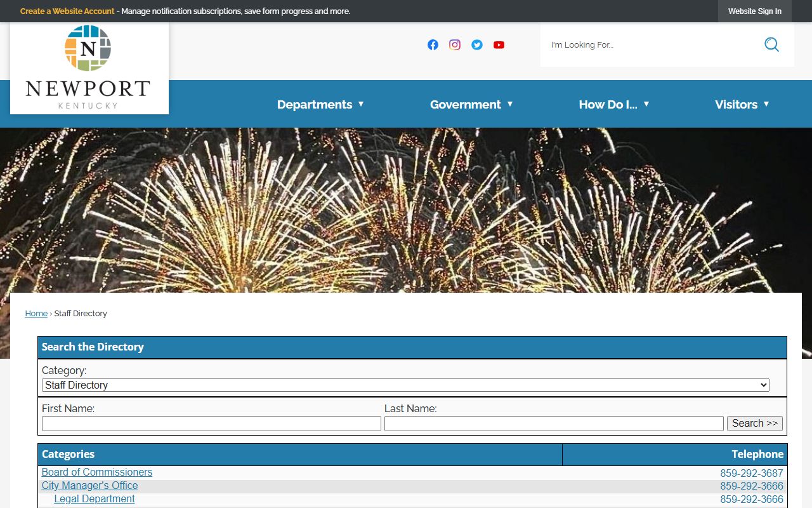The height and width of the screenshot is (508, 812).
Task: Click City Manager's Office phone number
Action: click(x=752, y=486)
